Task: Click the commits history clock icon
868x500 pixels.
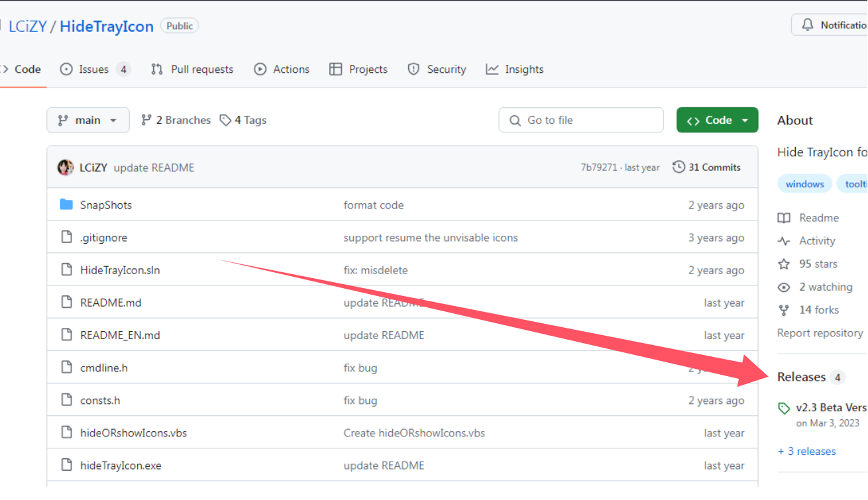Action: [678, 167]
